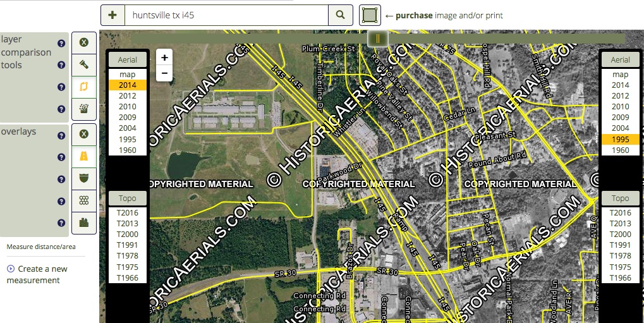The height and width of the screenshot is (323, 644).
Task: Collapse the right Topo layer list header
Action: 620,198
